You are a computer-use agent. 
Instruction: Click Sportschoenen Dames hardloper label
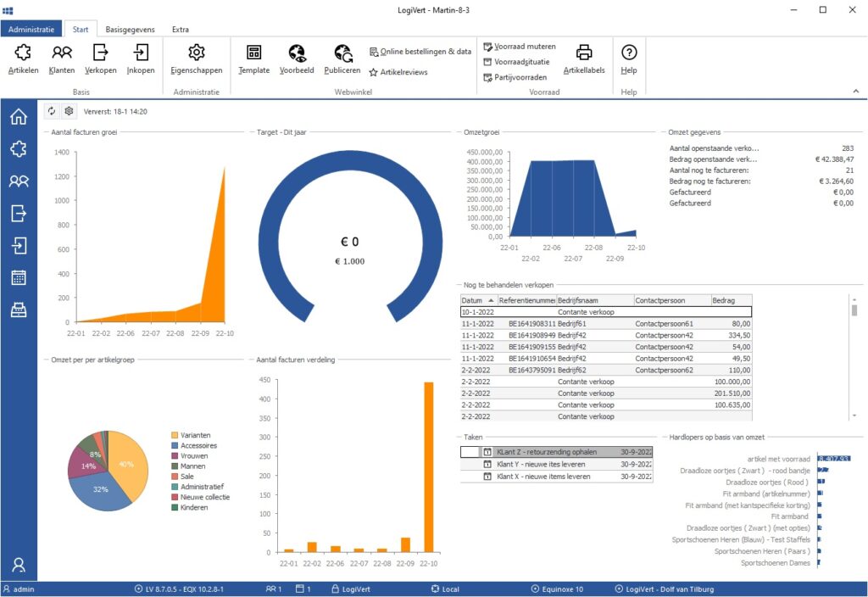(x=775, y=563)
